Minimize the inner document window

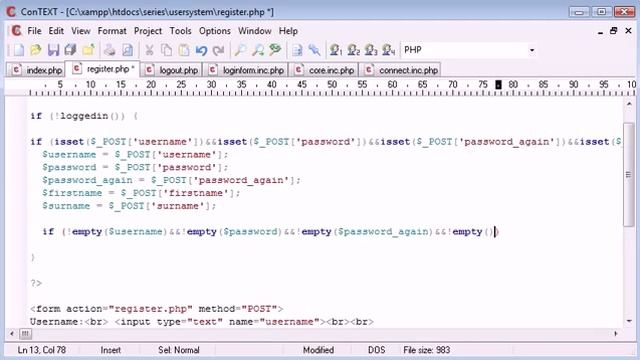(x=600, y=31)
